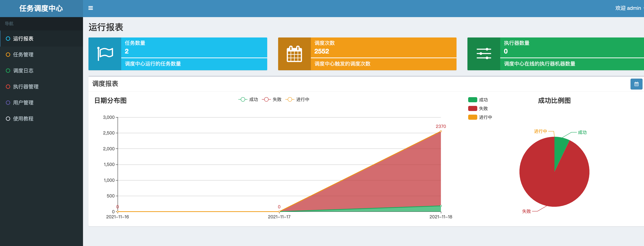Click the hamburger sidebar toggle icon

(x=90, y=8)
